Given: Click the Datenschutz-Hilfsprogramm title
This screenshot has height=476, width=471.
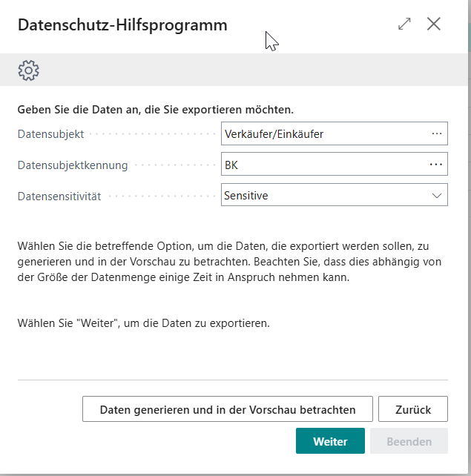Looking at the screenshot, I should pyautogui.click(x=122, y=25).
